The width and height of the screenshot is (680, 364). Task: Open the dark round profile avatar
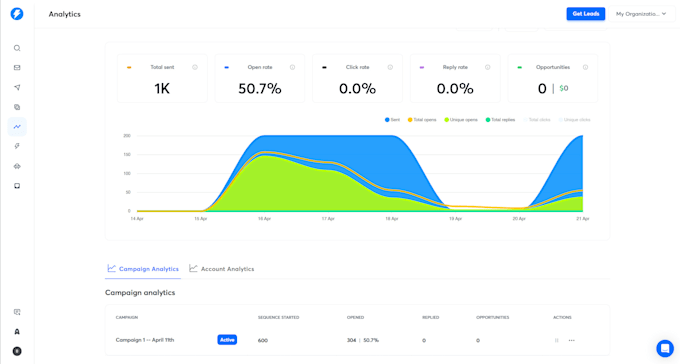pyautogui.click(x=17, y=351)
